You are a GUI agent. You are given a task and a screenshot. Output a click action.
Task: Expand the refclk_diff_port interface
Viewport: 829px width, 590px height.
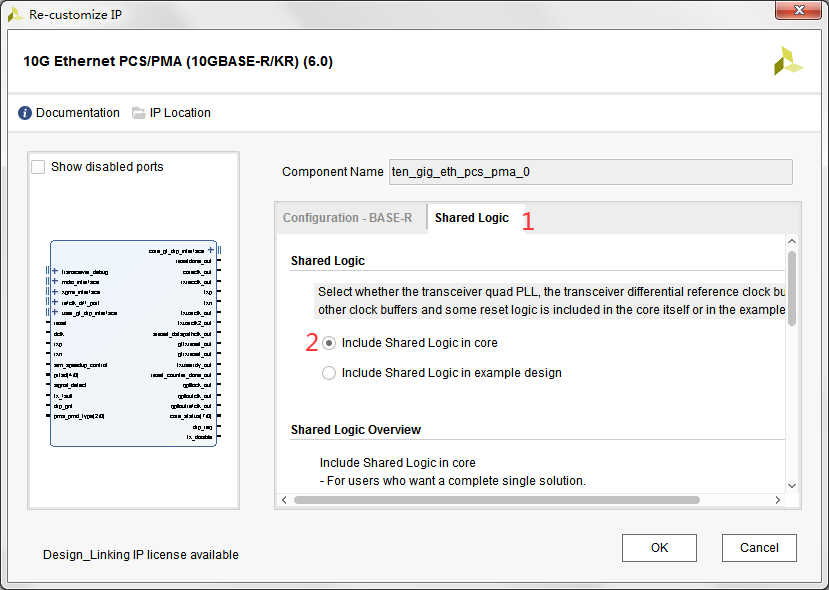(x=54, y=302)
